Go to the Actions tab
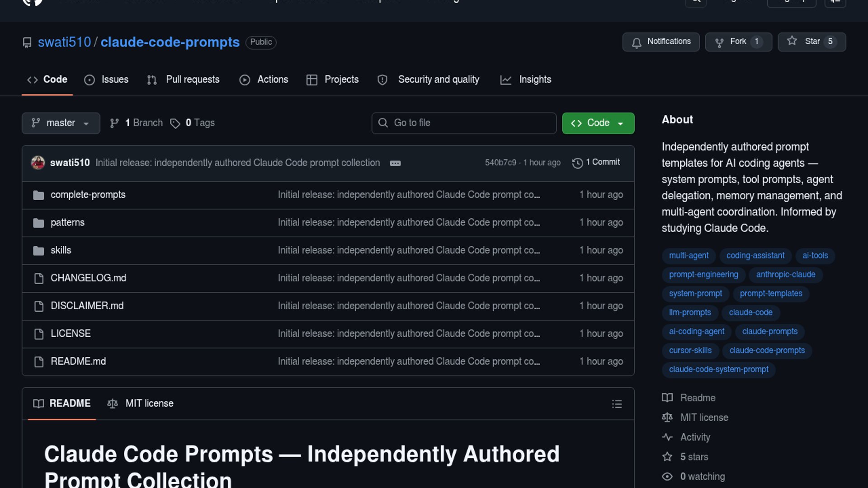Image resolution: width=868 pixels, height=488 pixels. 264,80
